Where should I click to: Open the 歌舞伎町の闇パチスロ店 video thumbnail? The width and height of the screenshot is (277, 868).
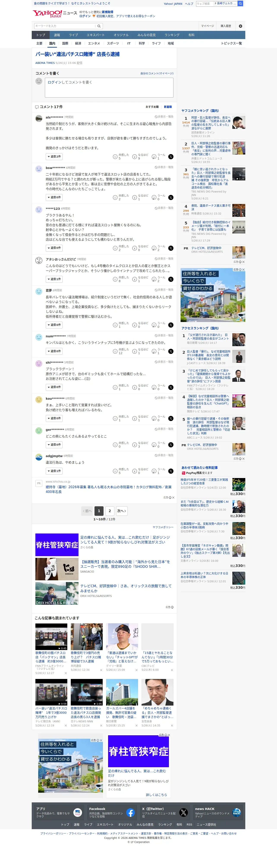51,637
